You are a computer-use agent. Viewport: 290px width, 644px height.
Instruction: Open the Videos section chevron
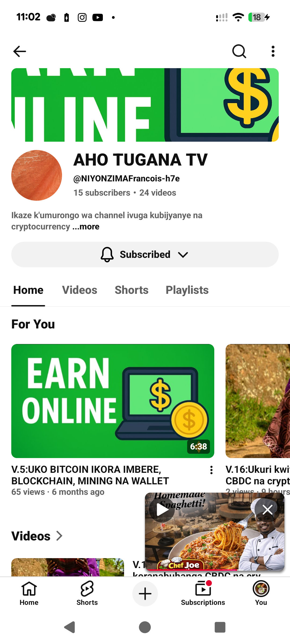coord(59,536)
